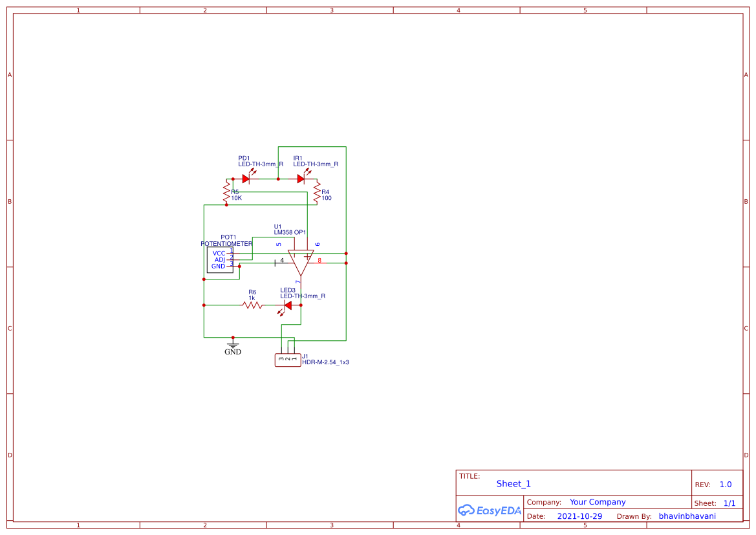This screenshot has width=756, height=535.
Task: Select the LED3 diode symbol
Action: [x=288, y=306]
